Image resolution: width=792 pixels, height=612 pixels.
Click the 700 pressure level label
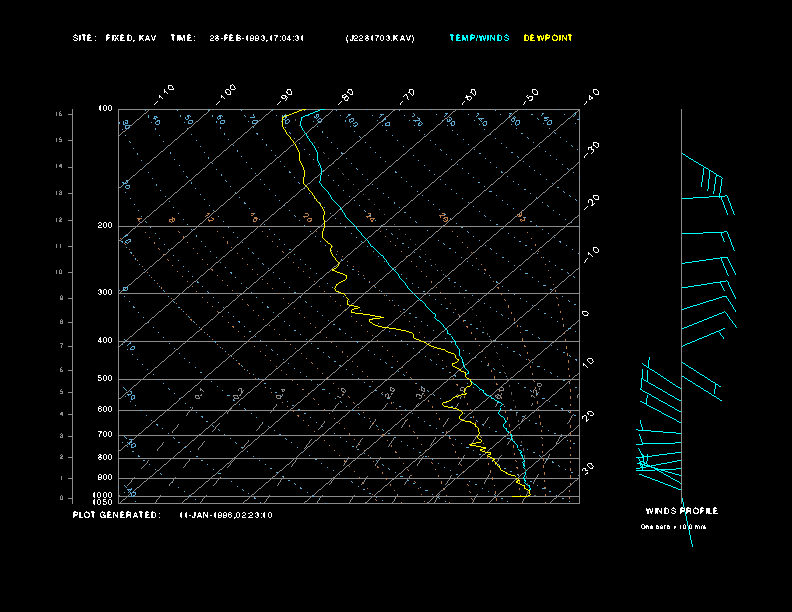(105, 435)
